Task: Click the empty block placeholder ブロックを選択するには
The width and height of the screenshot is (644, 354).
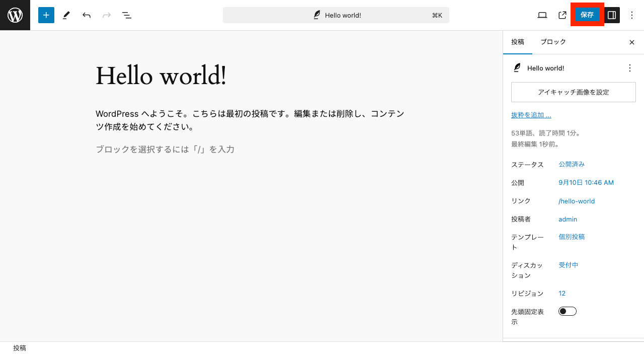Action: [x=165, y=150]
